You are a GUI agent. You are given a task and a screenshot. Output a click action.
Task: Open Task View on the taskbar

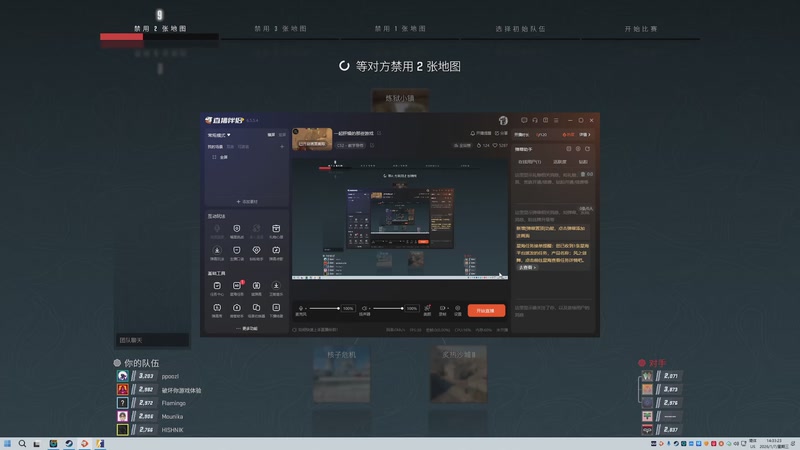[x=37, y=444]
